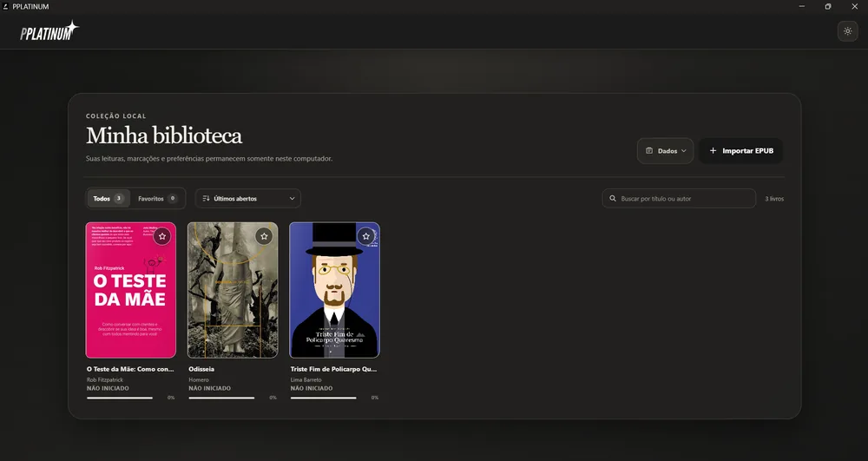The height and width of the screenshot is (461, 868).
Task: Select the Todos filter tab
Action: 108,198
